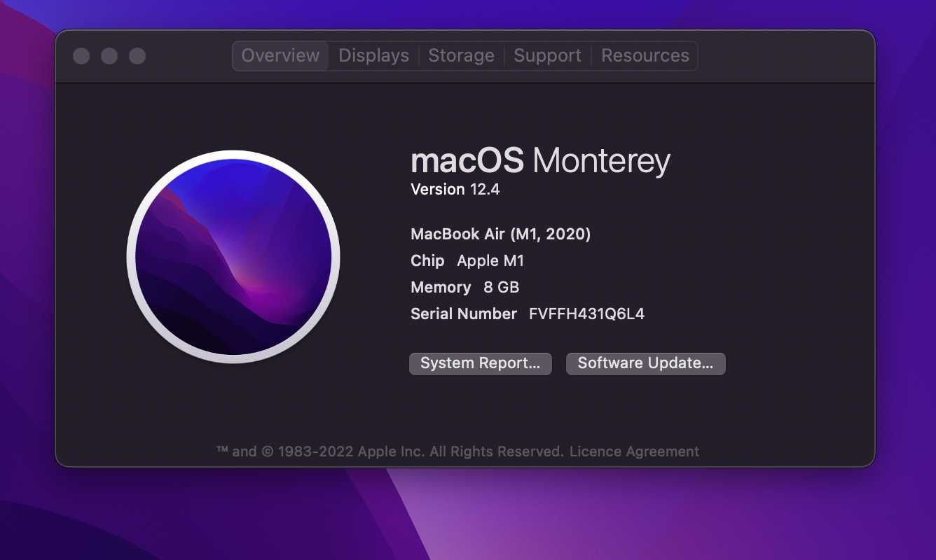Viewport: 936px width, 560px height.
Task: Close the About This Mac window
Action: [x=81, y=56]
